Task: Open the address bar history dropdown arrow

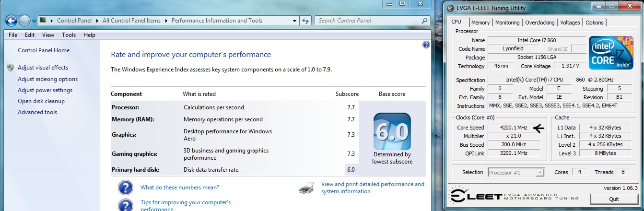Action: point(293,21)
